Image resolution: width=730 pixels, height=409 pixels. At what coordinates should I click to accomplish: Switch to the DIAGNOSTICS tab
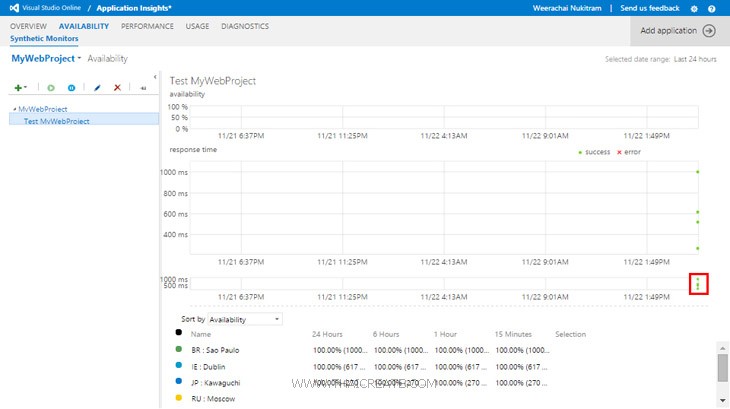245,26
